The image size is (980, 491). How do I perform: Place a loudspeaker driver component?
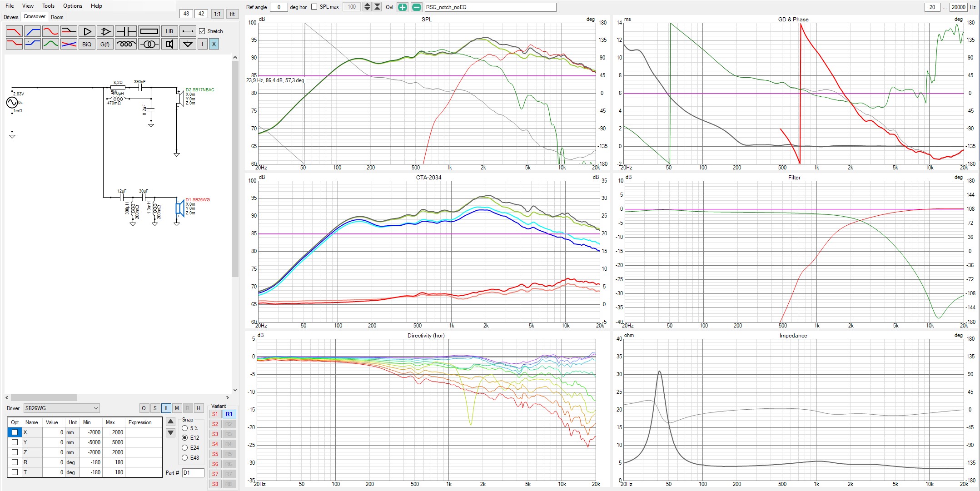pos(169,44)
